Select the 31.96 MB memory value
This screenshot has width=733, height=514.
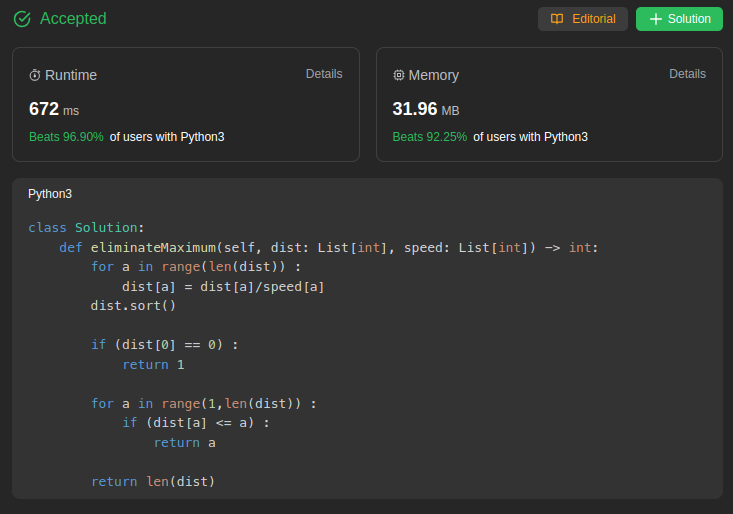coord(426,109)
